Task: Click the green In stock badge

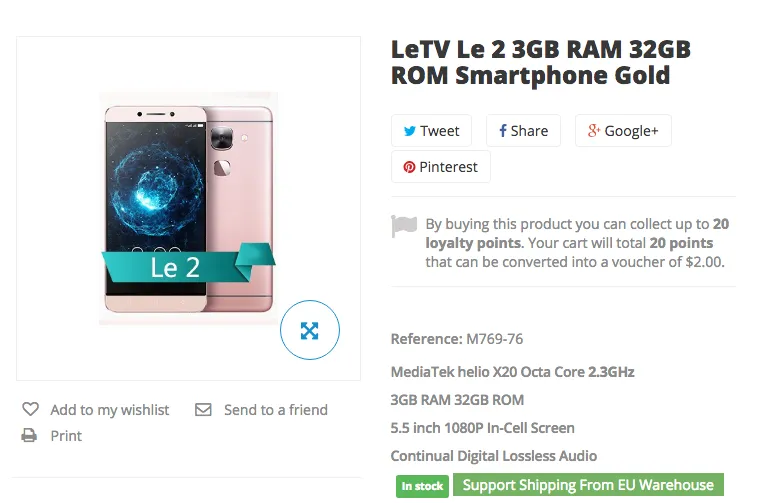Action: pos(422,486)
